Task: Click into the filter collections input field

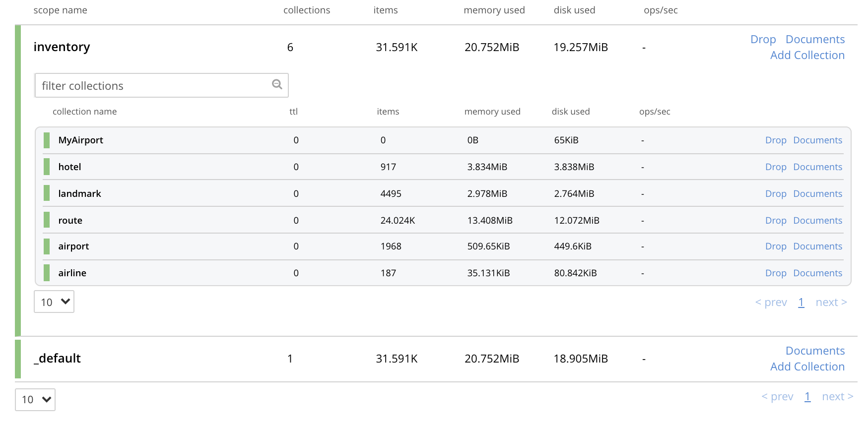Action: click(154, 86)
